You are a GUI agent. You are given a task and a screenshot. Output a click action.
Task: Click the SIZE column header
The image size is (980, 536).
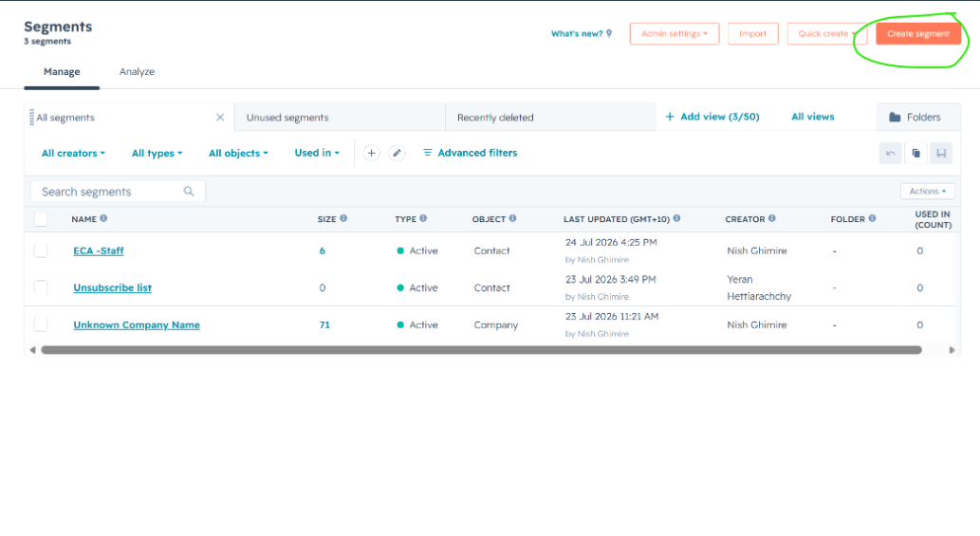point(327,219)
